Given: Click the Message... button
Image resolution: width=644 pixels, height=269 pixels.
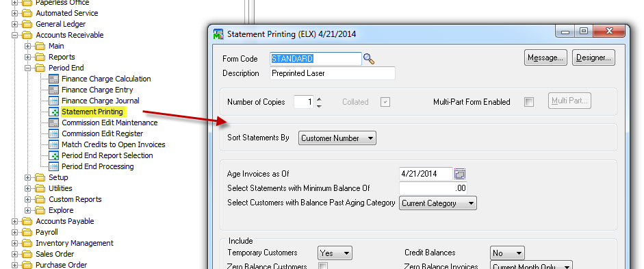Looking at the screenshot, I should (x=545, y=57).
